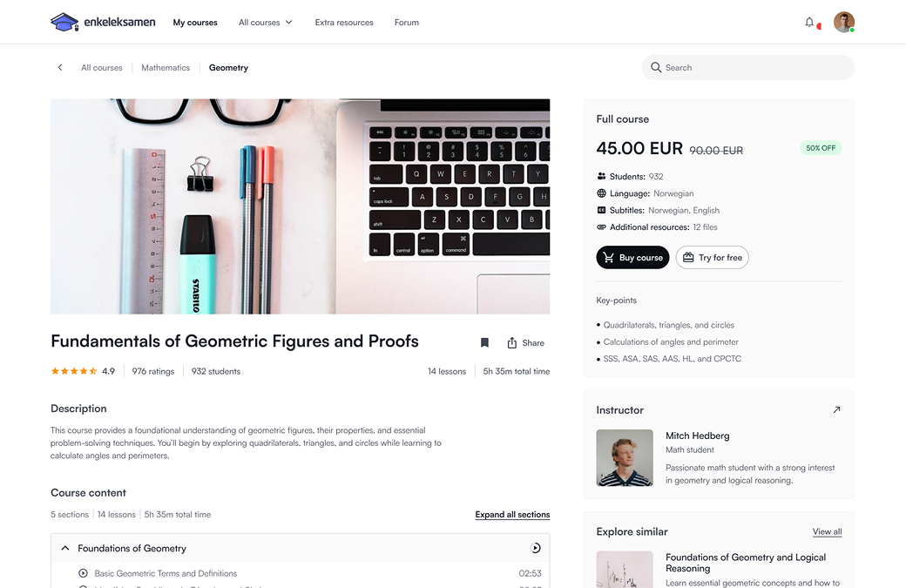Collapse the Foundations of Geometry section
This screenshot has height=588, width=906.
tap(65, 548)
